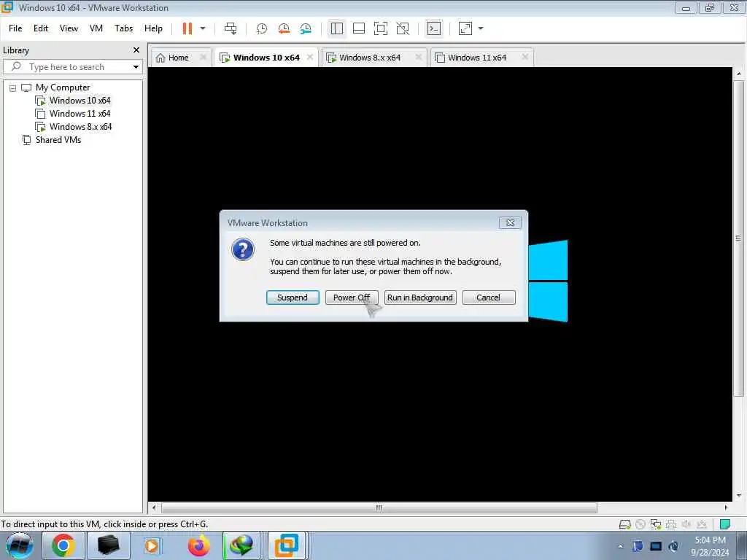Click the printer status bar icon
Screen dimensions: 747x560
[671, 524]
